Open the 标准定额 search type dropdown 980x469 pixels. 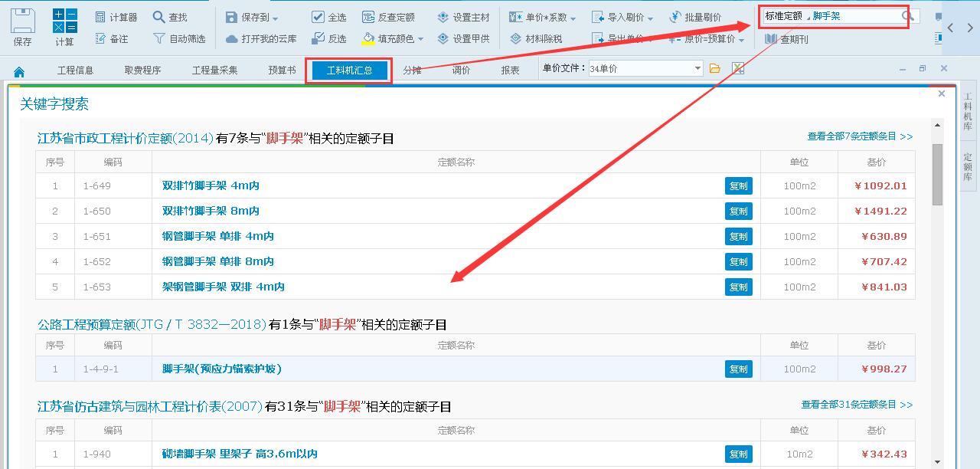(786, 16)
